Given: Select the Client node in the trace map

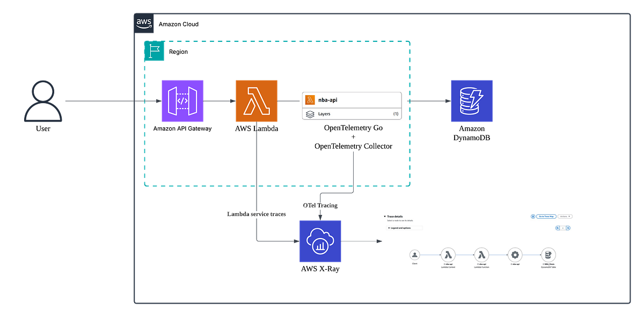Looking at the screenshot, I should point(415,255).
